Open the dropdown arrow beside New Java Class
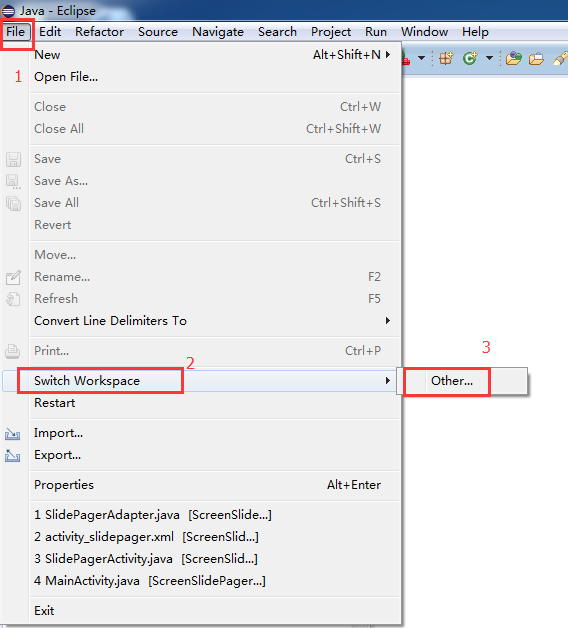Image resolution: width=568 pixels, height=628 pixels. point(489,58)
